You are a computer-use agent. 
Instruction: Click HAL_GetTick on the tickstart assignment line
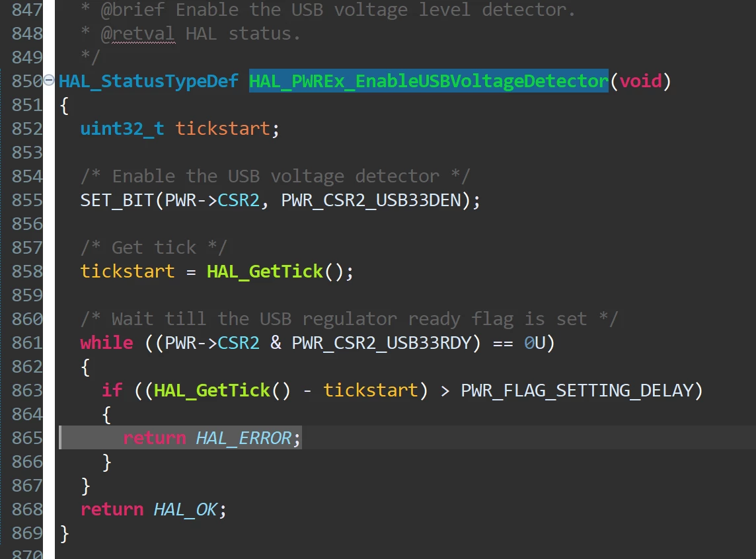pos(265,272)
